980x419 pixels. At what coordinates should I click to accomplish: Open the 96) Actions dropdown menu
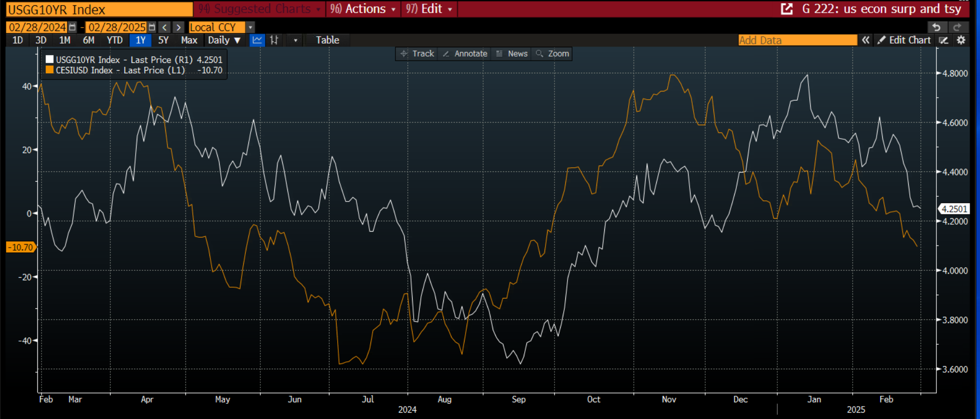tap(363, 9)
